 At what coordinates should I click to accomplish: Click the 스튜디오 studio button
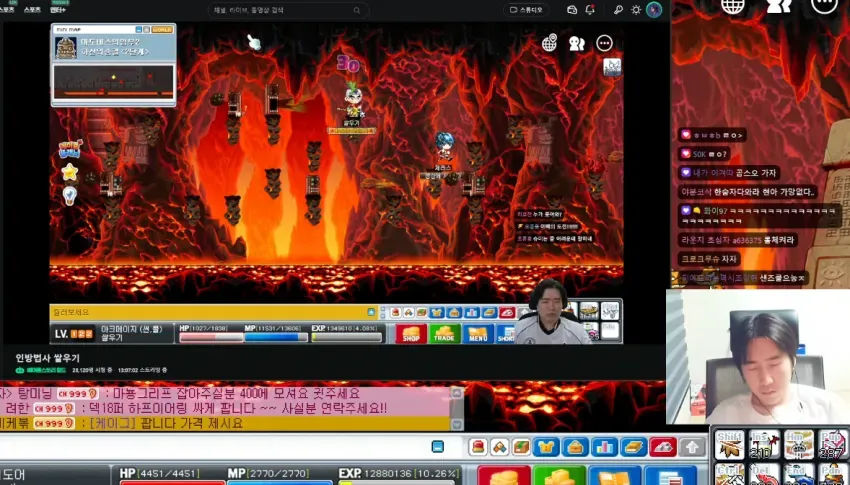526,10
